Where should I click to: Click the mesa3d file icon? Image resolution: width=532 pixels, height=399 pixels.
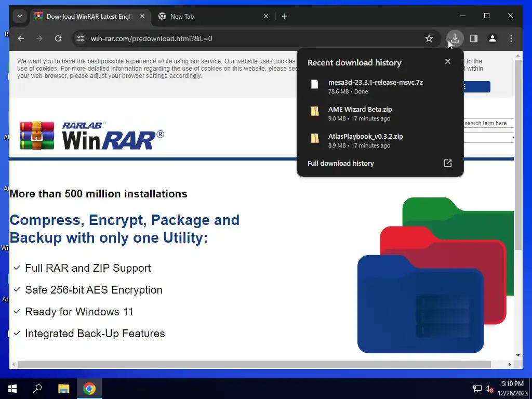[x=315, y=84]
